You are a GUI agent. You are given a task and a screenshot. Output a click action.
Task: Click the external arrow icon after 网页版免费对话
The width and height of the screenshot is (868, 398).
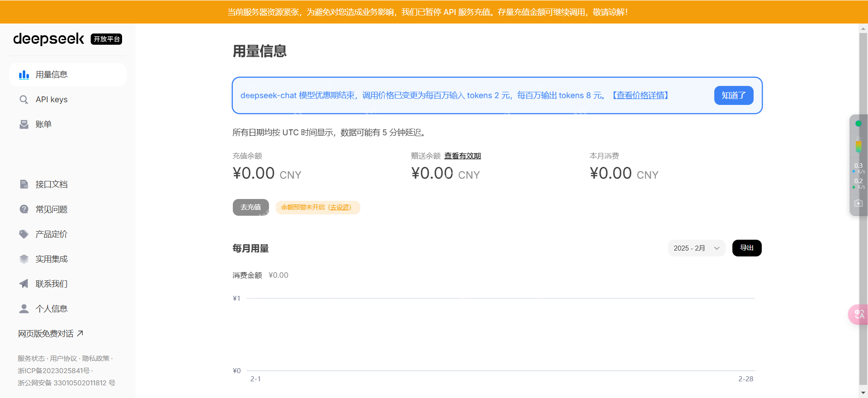pyautogui.click(x=80, y=334)
